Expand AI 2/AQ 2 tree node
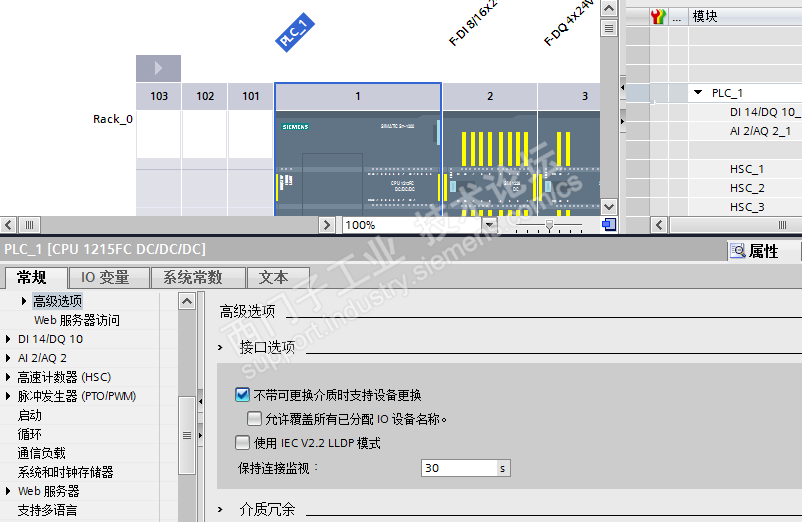The image size is (802, 522). pos(8,358)
